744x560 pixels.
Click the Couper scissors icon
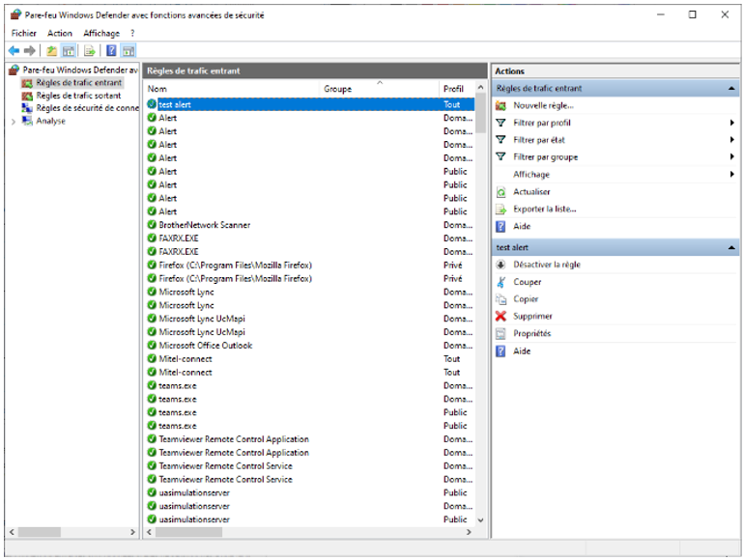pos(501,282)
